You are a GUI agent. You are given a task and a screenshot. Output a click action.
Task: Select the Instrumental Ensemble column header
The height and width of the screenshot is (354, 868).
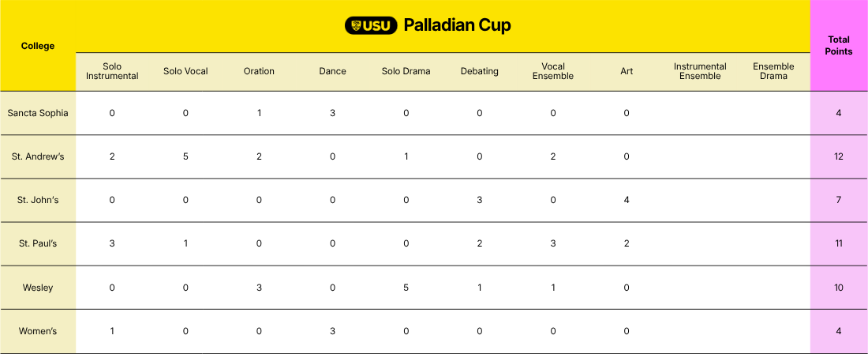pyautogui.click(x=700, y=71)
